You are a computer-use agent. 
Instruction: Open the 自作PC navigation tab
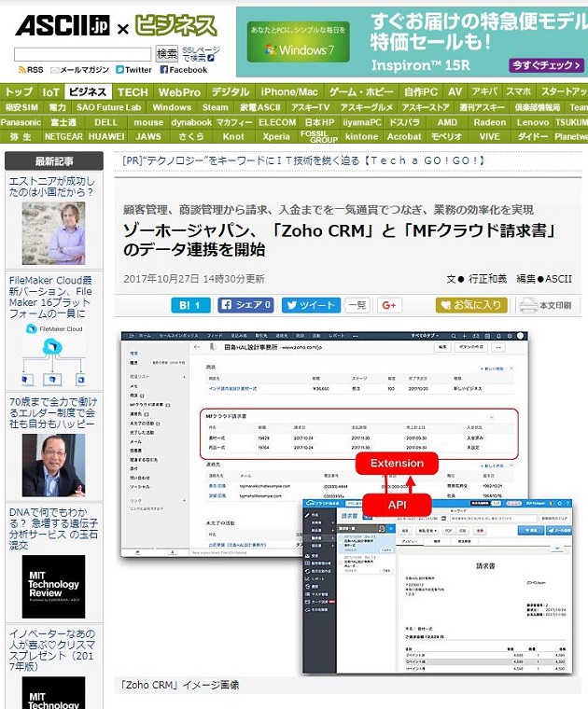point(421,91)
